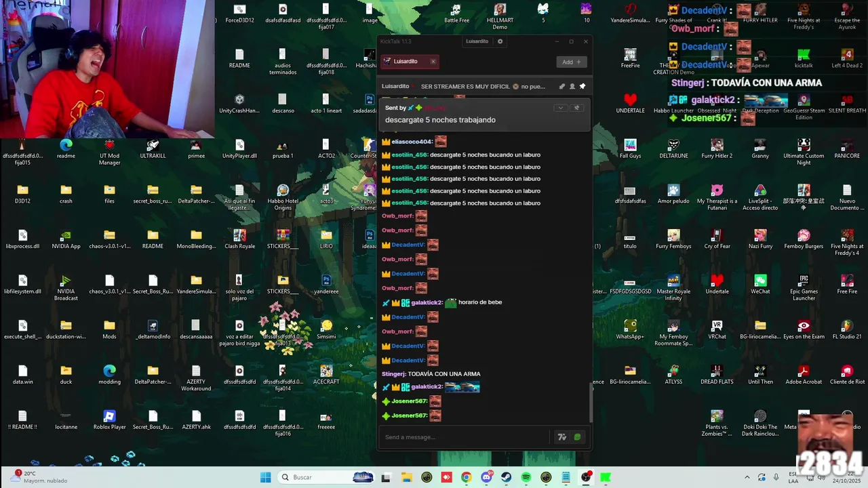Select ULTRAKILL desktop icon

click(153, 149)
